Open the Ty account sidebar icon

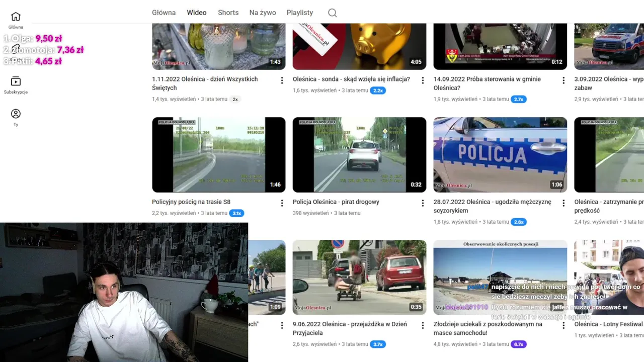click(x=16, y=118)
